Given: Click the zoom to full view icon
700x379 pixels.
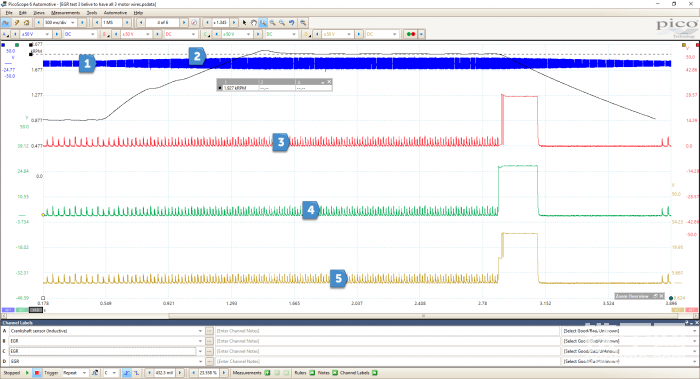Looking at the screenshot, I should [x=303, y=22].
